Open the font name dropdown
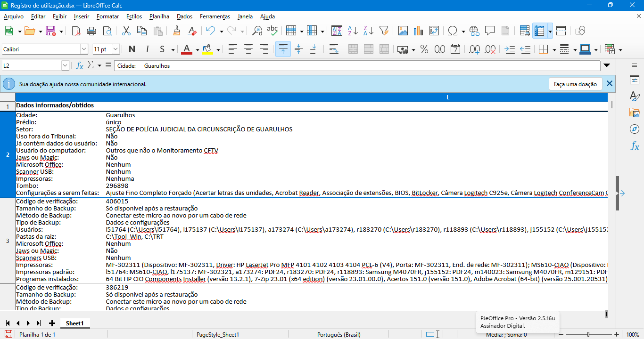The image size is (644, 339). pos(84,49)
